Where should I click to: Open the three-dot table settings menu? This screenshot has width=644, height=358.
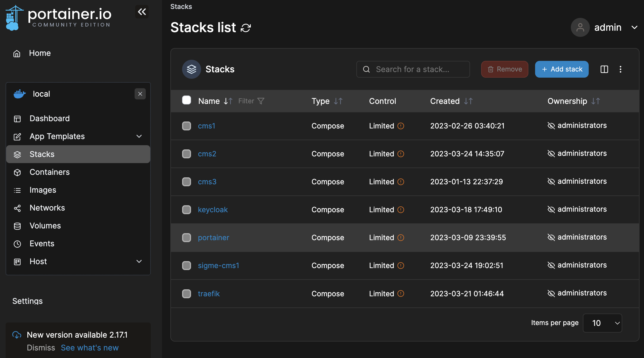click(x=621, y=69)
